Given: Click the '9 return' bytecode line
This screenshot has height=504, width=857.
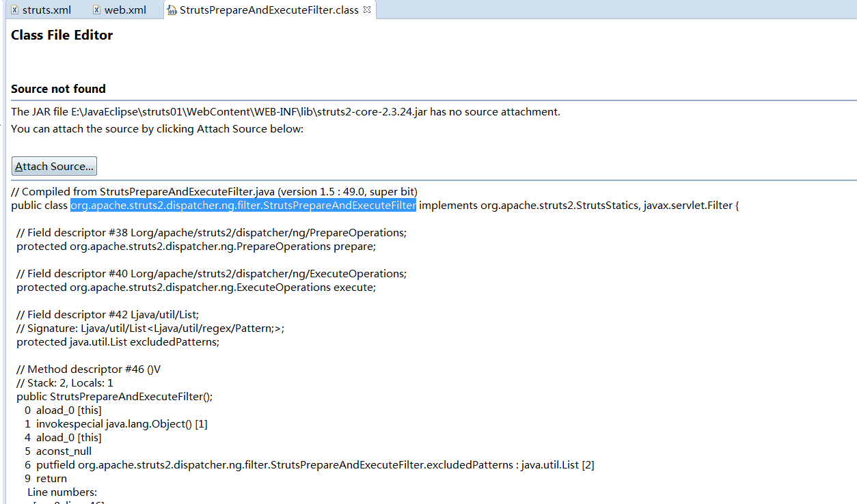Looking at the screenshot, I should coord(46,479).
